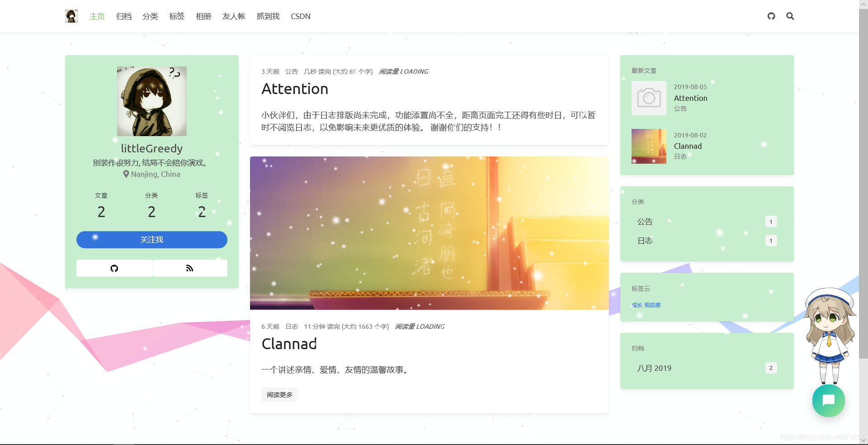Open 标签 in the navbar
This screenshot has height=445, width=868.
click(x=177, y=16)
